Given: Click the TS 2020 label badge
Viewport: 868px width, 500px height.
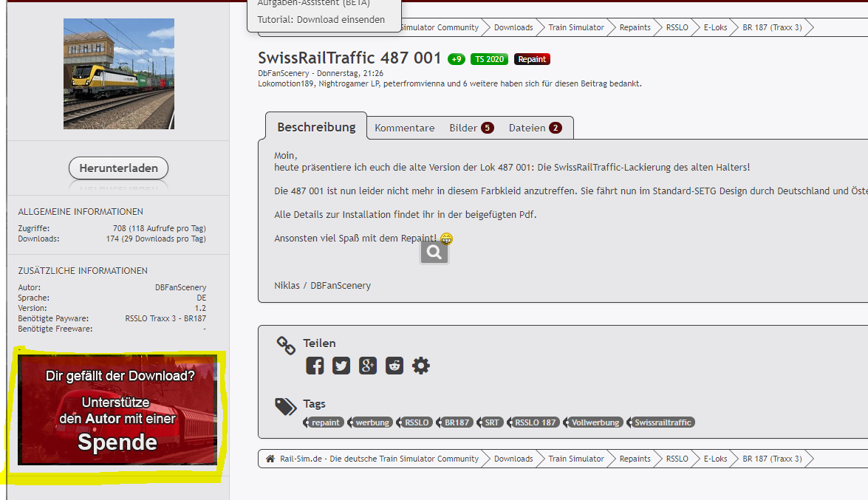Looking at the screenshot, I should [x=489, y=59].
